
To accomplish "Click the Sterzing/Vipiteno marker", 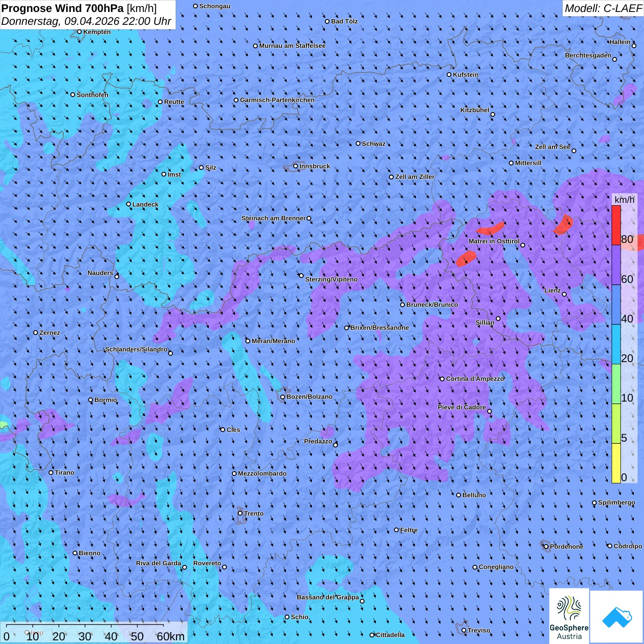I will [301, 276].
